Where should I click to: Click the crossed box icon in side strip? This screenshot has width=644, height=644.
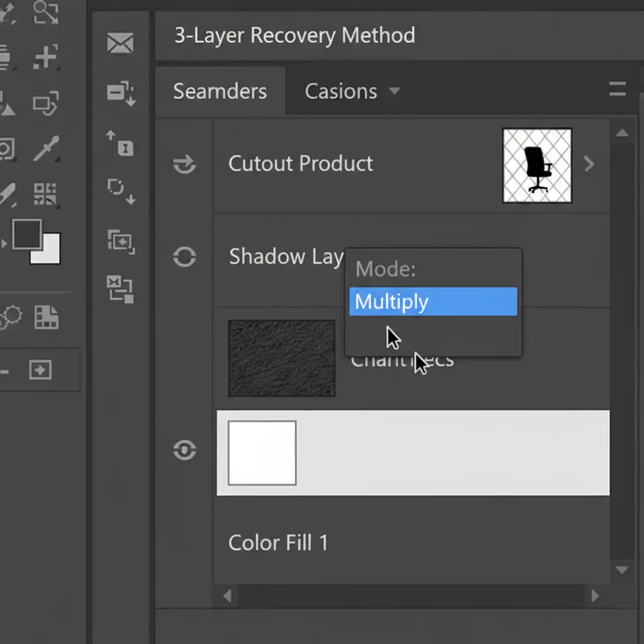121,289
